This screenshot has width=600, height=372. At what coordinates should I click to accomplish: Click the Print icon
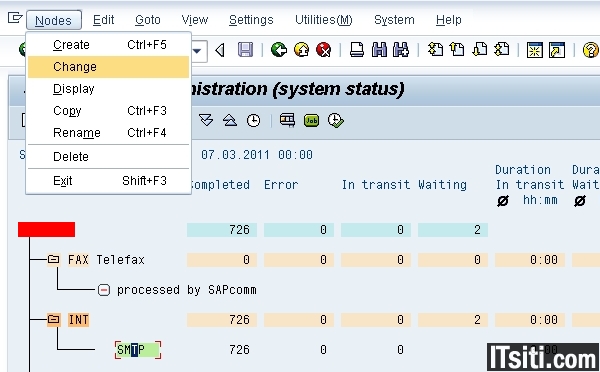click(357, 50)
